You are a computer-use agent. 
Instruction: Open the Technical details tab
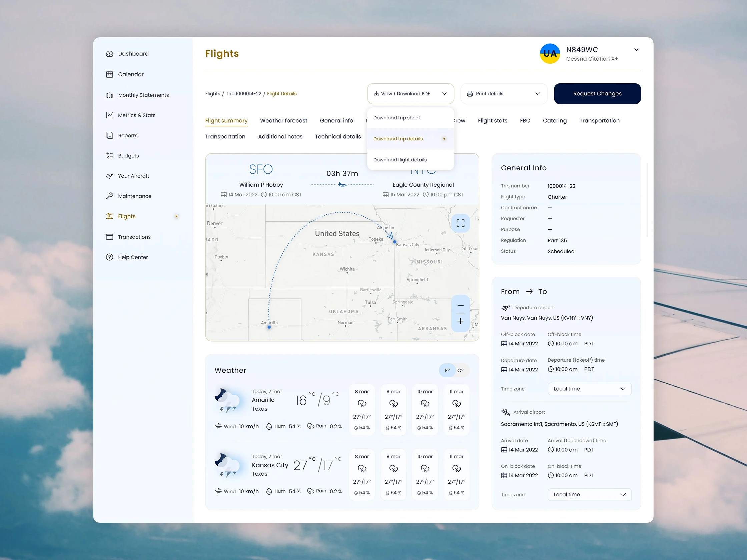[338, 136]
